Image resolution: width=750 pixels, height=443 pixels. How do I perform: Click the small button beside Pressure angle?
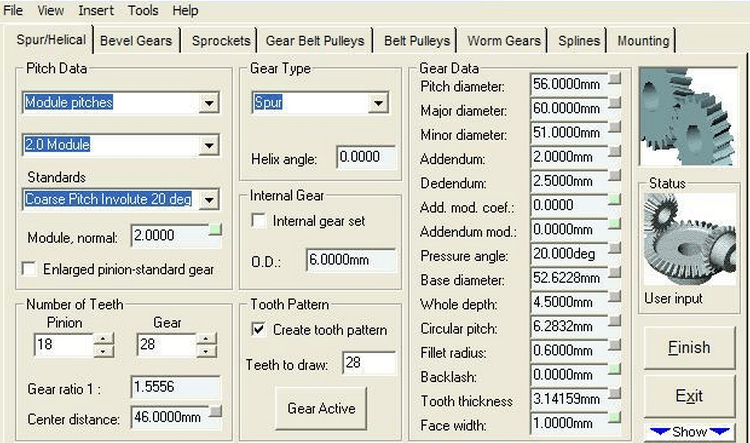pyautogui.click(x=614, y=248)
